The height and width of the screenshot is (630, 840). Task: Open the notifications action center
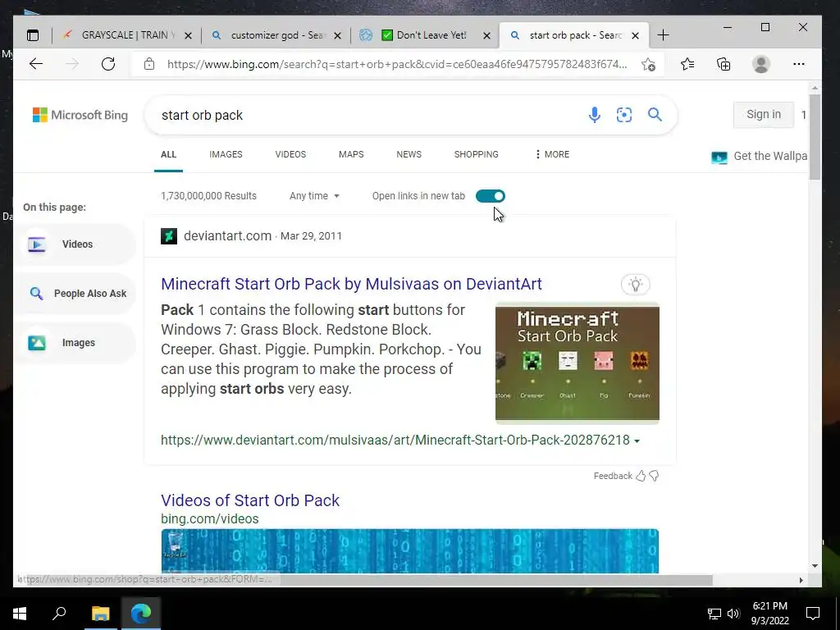(x=813, y=614)
